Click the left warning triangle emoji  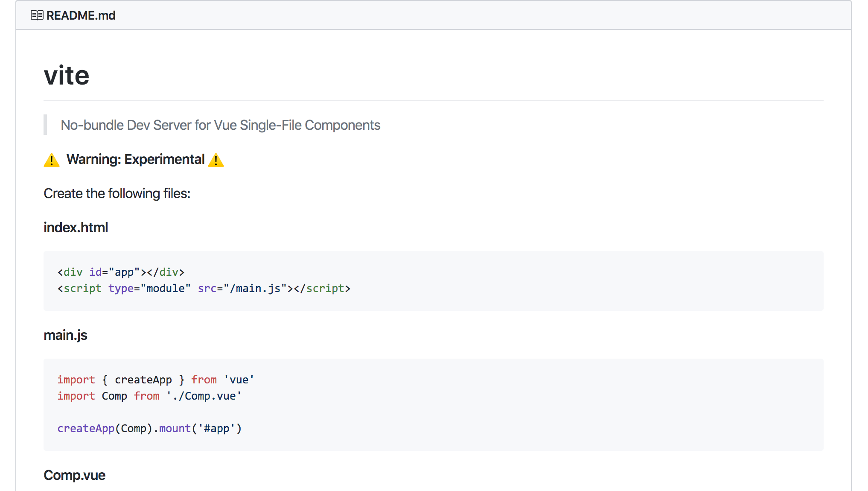52,160
